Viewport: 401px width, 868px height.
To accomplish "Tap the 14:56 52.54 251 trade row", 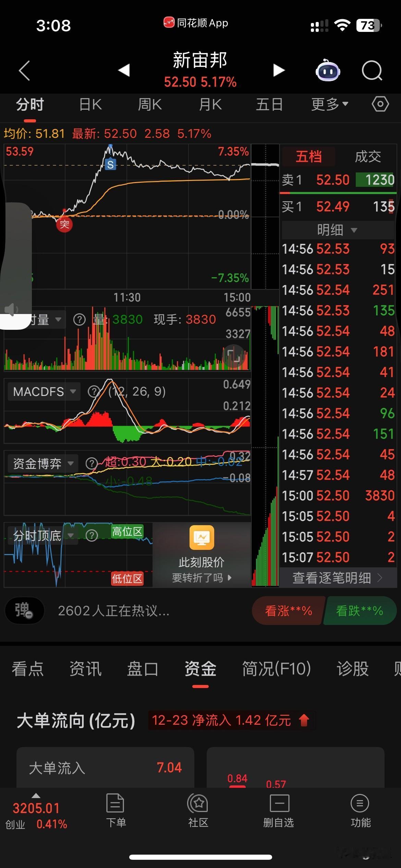I will [338, 290].
